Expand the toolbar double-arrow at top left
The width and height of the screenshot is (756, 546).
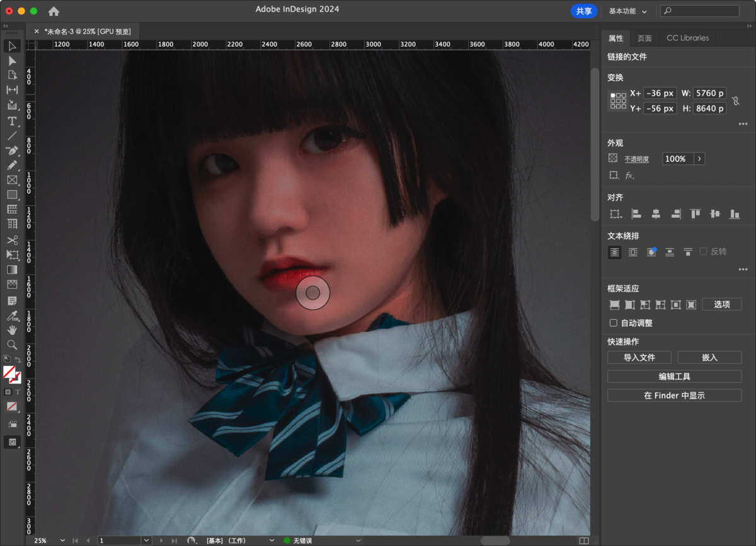[6, 26]
